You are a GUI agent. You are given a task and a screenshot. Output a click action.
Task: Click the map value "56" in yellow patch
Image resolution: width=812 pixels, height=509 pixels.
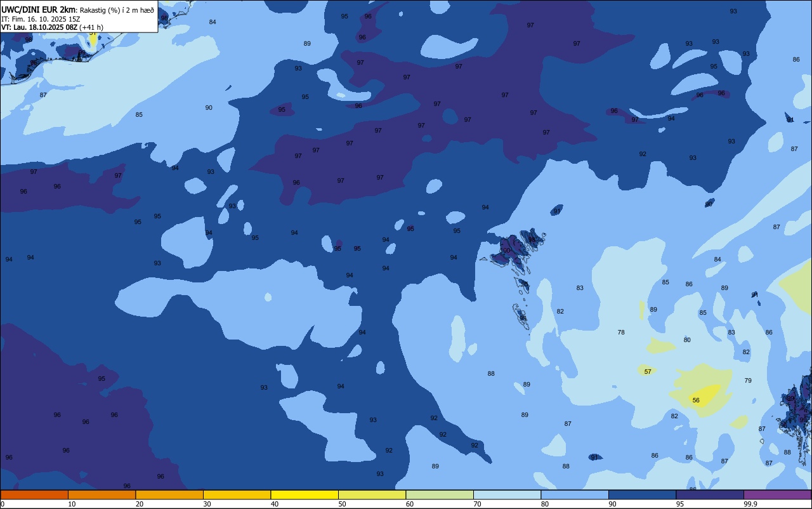click(696, 400)
